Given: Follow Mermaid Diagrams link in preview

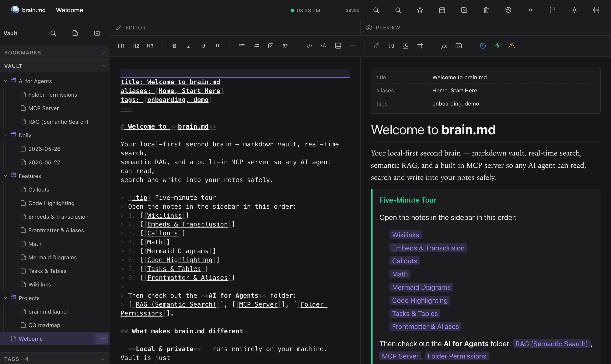Looking at the screenshot, I should coord(421,287).
